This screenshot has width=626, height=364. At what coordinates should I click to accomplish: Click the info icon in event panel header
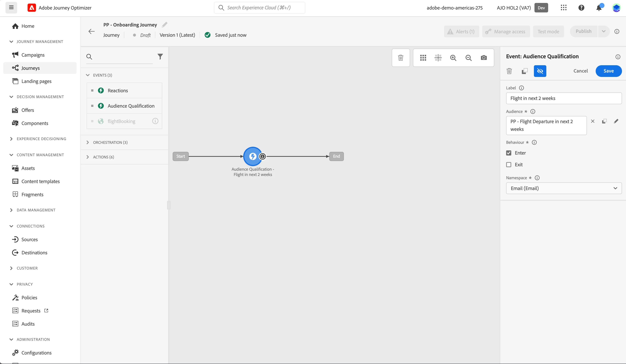618,57
